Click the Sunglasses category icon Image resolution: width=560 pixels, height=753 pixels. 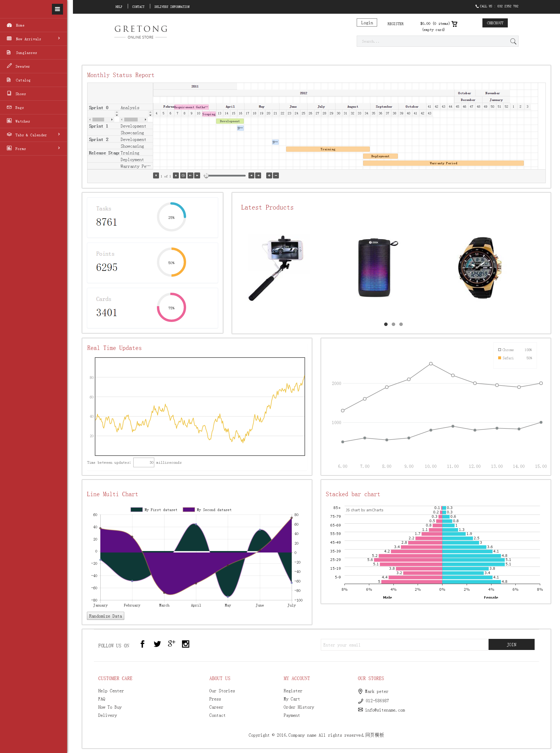click(9, 52)
